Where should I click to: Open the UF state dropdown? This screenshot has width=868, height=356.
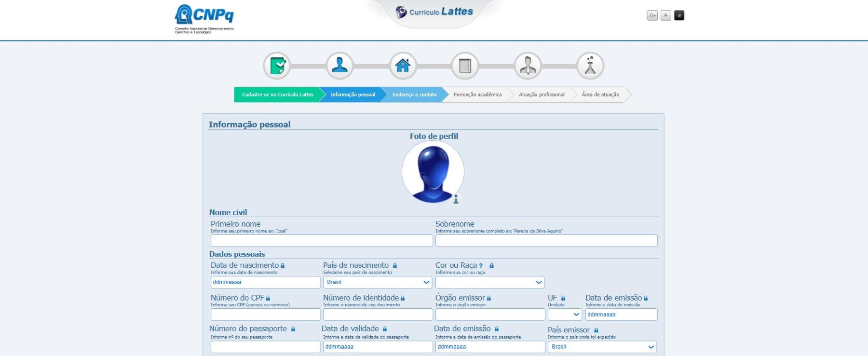click(x=565, y=315)
